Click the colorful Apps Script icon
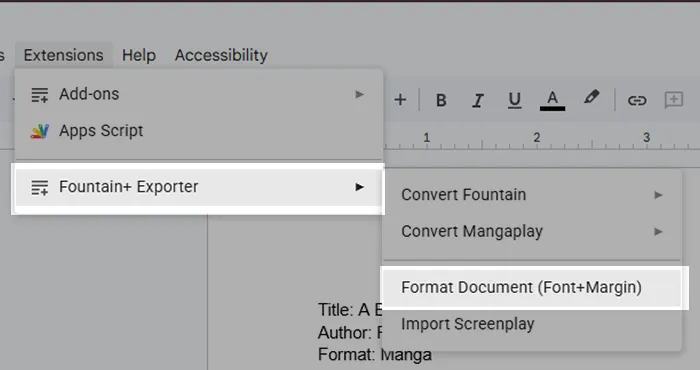The height and width of the screenshot is (370, 700). coord(40,131)
